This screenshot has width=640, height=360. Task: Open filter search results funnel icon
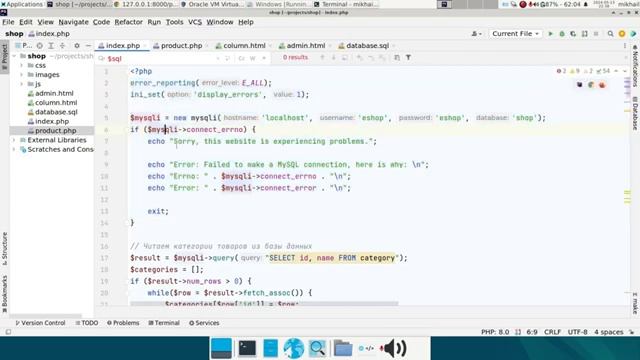click(408, 58)
